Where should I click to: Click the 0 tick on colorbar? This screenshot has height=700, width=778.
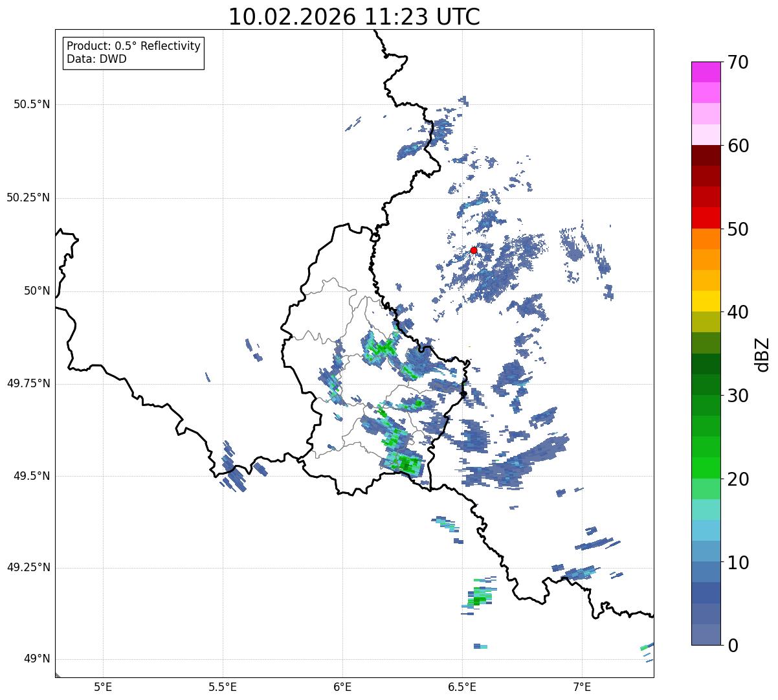[733, 646]
